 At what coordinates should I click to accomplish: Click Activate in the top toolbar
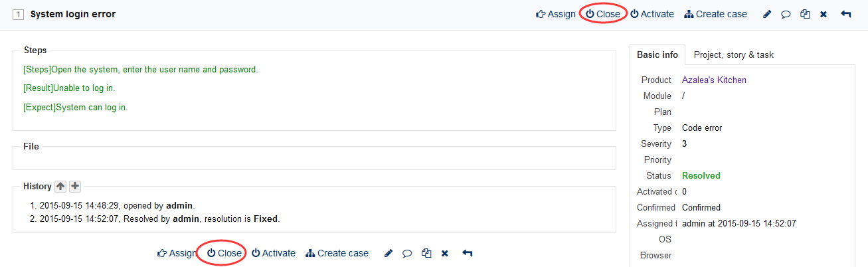pos(651,14)
